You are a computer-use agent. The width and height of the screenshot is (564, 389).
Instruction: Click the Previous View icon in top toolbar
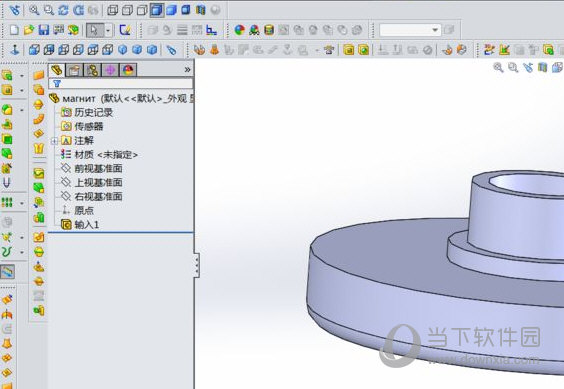pyautogui.click(x=14, y=10)
